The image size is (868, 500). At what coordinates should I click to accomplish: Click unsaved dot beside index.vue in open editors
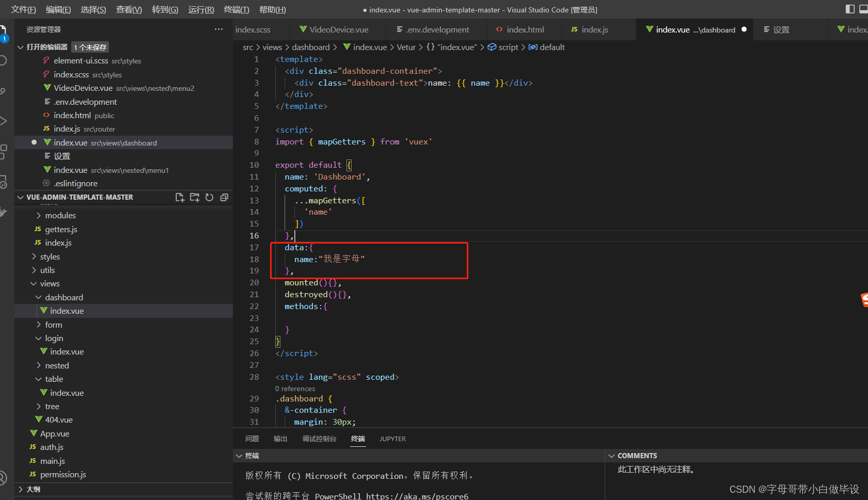[34, 142]
